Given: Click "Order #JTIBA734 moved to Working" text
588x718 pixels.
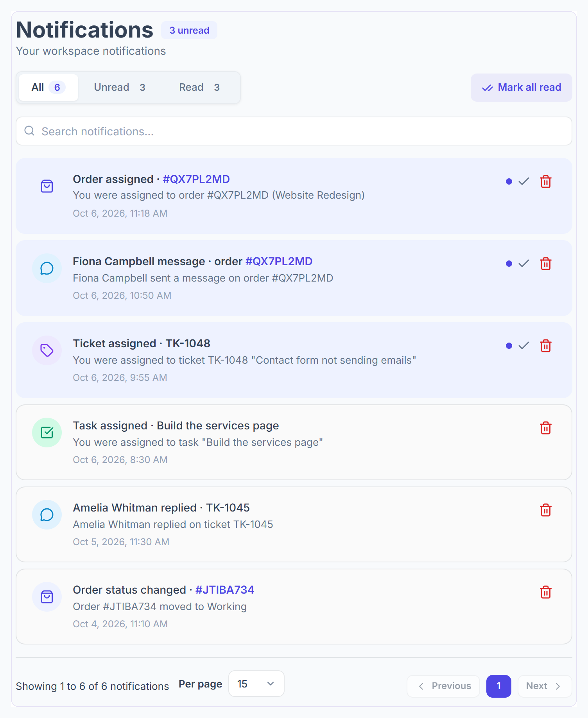Looking at the screenshot, I should click(160, 607).
